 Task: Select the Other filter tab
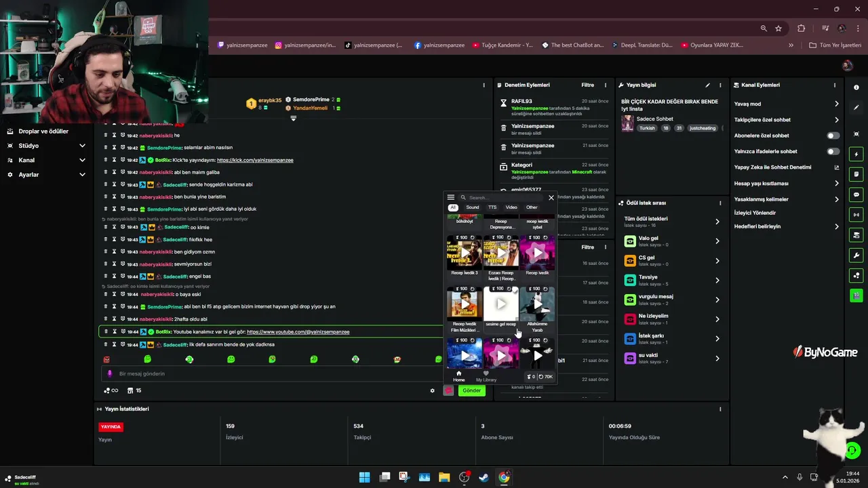tap(532, 207)
